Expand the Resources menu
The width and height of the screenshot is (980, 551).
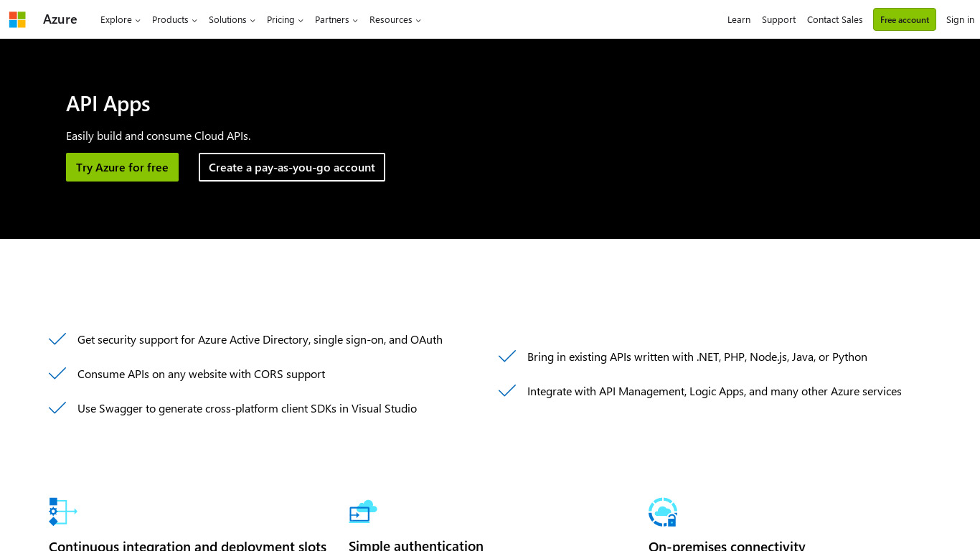point(395,20)
